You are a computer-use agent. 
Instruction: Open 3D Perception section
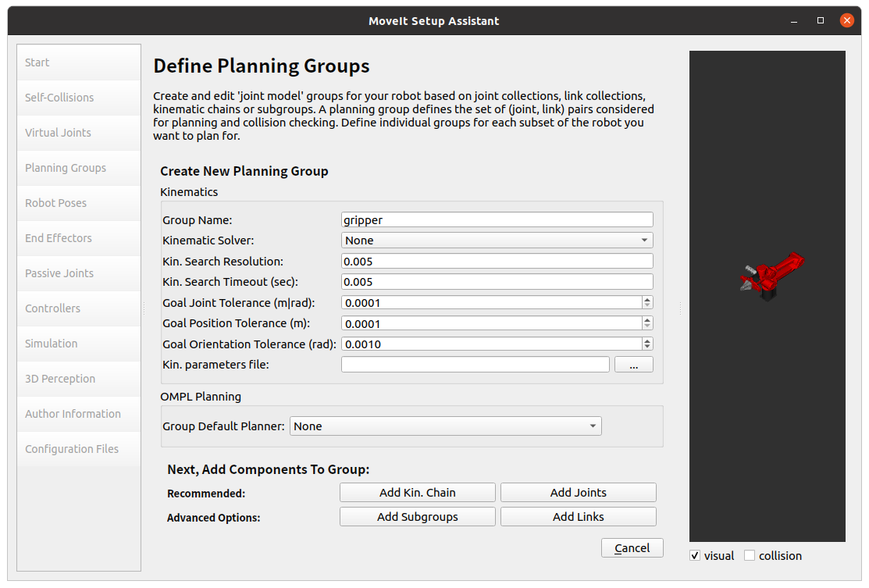point(79,379)
